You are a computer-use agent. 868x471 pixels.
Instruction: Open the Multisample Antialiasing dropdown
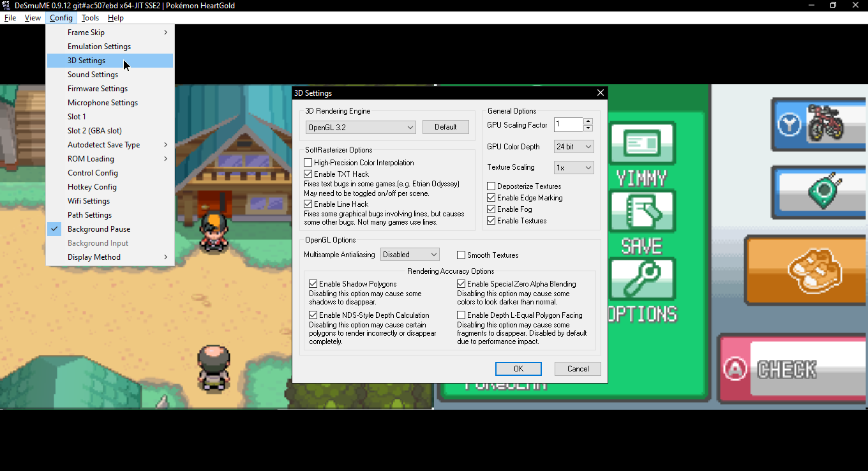pos(410,255)
